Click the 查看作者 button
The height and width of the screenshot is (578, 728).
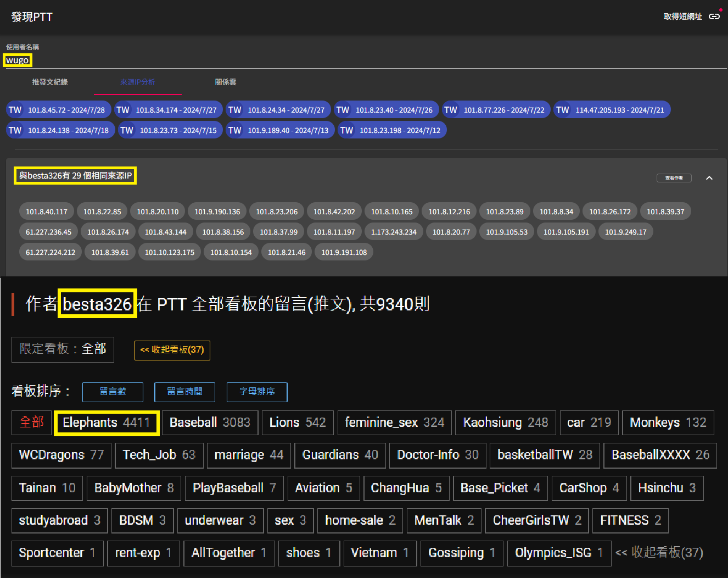(x=674, y=178)
